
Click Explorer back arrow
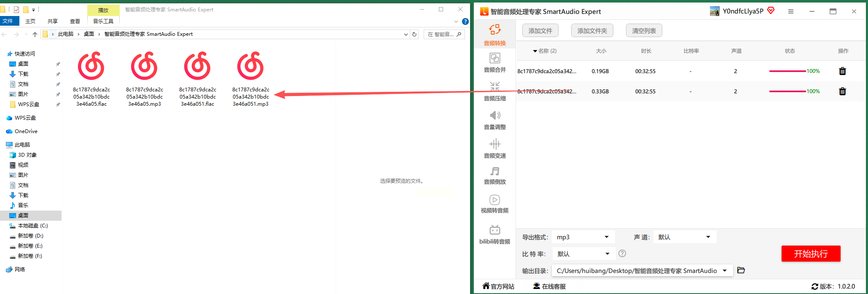4,34
